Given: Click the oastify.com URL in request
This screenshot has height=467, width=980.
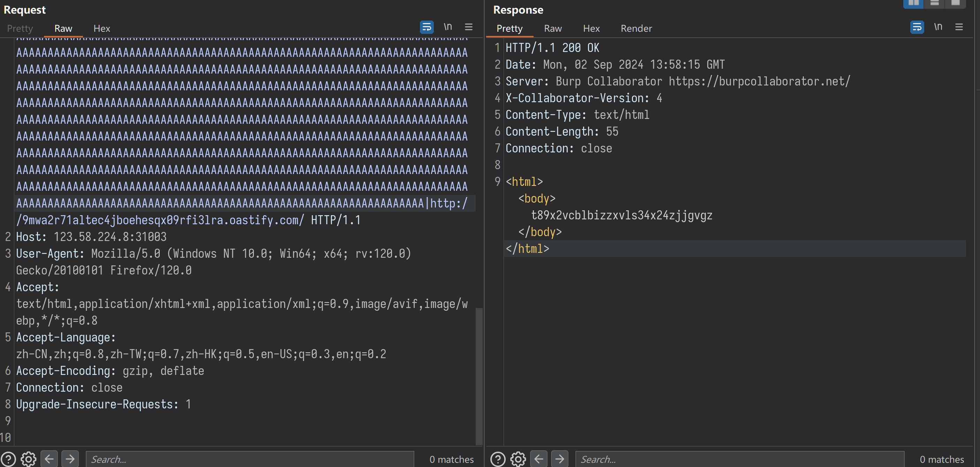Looking at the screenshot, I should point(160,220).
